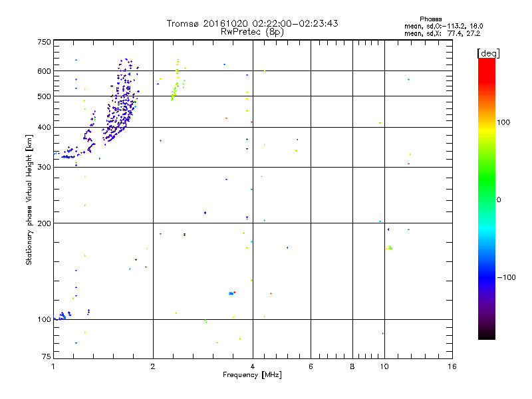The width and height of the screenshot is (532, 399).
Task: Click the y-axis tick label '75'
Action: pyautogui.click(x=47, y=356)
